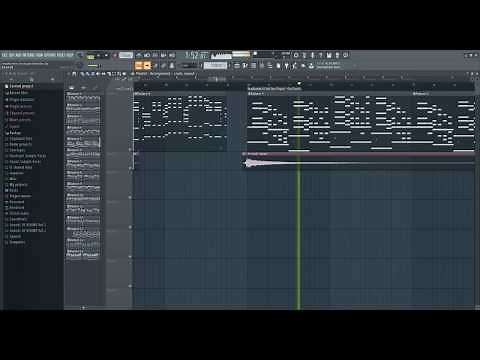Image resolution: width=480 pixels, height=360 pixels.
Task: Click the transport Stop button
Action: [x=106, y=55]
